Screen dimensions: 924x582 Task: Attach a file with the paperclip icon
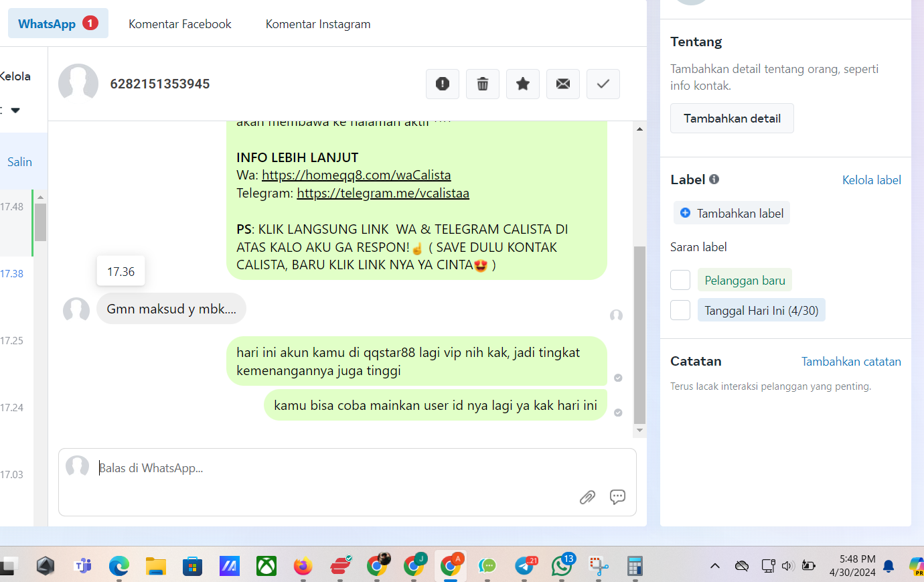(x=587, y=497)
